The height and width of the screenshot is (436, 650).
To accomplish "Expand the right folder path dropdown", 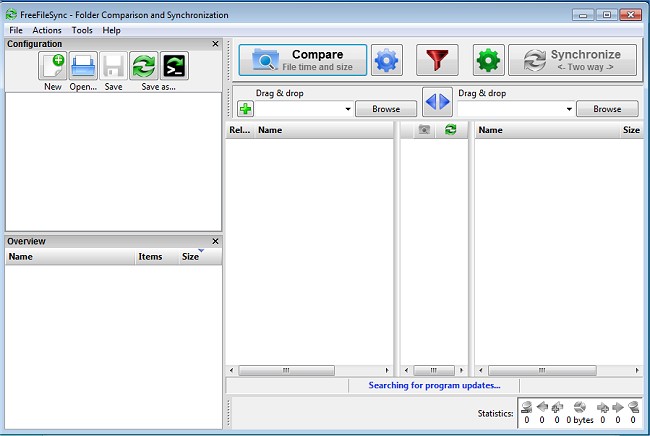I will pyautogui.click(x=569, y=109).
